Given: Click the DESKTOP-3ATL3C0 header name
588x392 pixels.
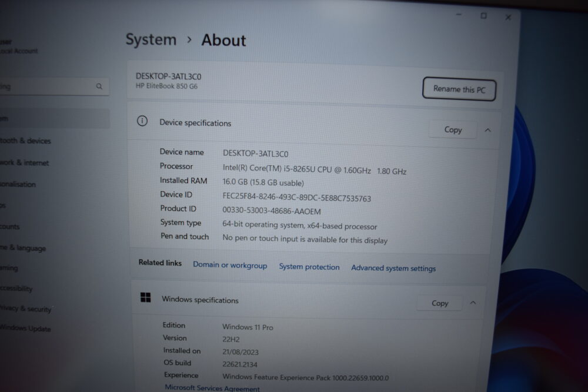Looking at the screenshot, I should 168,76.
